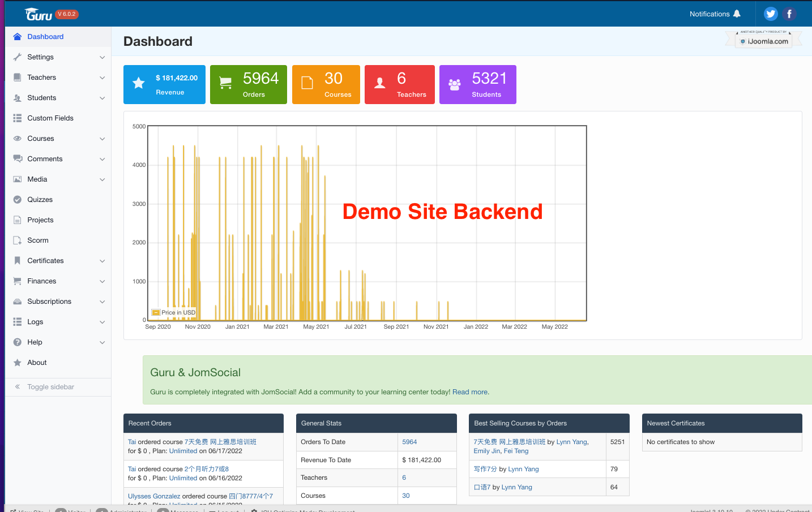
Task: Click the Twitter icon in header
Action: (x=770, y=14)
